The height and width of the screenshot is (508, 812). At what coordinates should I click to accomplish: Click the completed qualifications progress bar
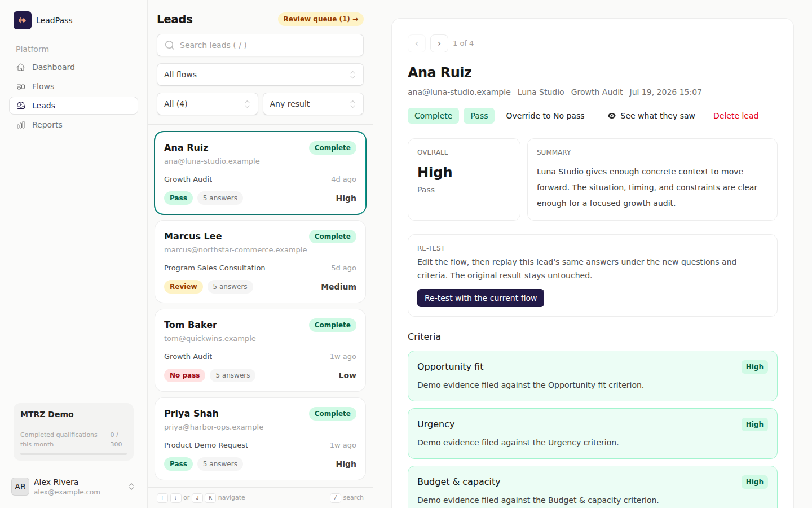(73, 453)
